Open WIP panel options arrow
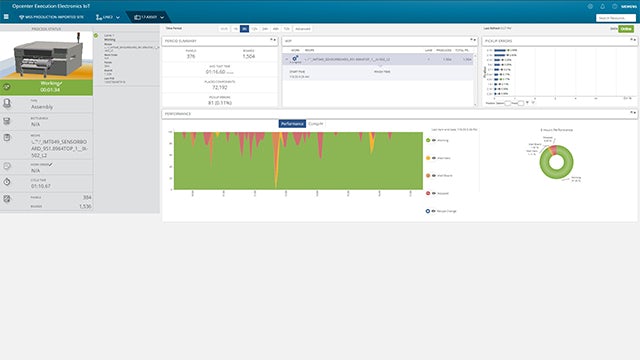Screen dimensions: 640x360 pos(474,40)
